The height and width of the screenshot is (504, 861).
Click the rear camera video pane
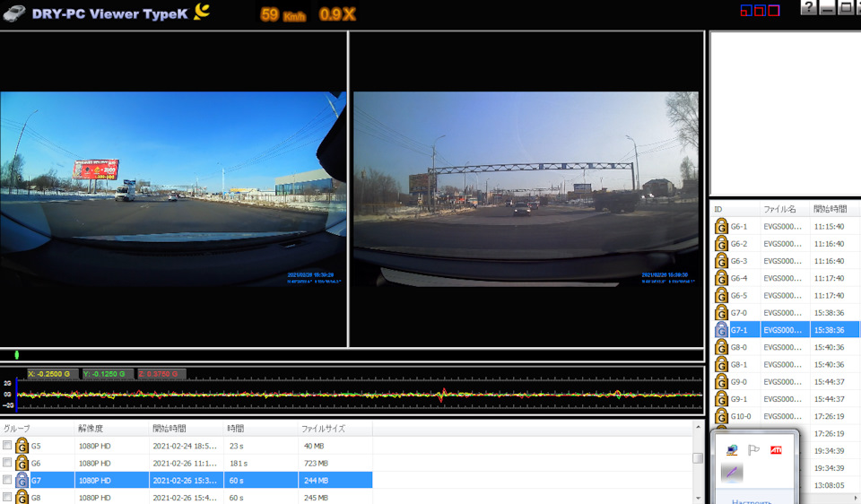coord(526,188)
